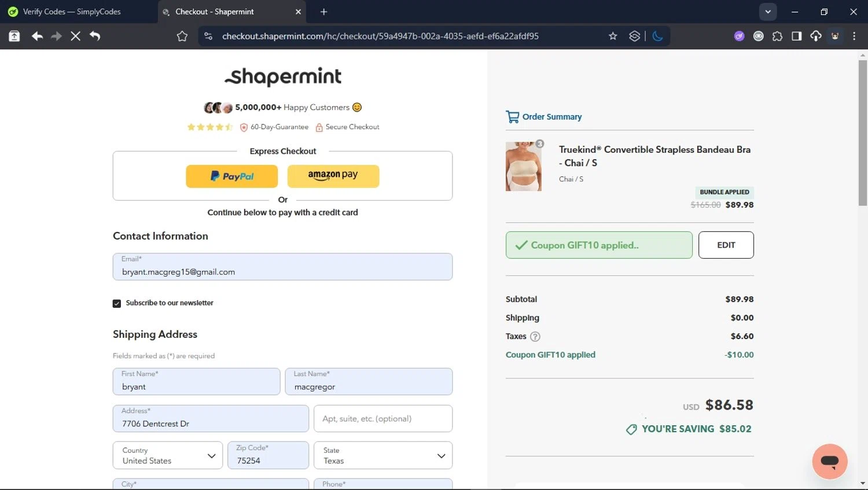Viewport: 868px width, 490px height.
Task: Open the tab search dropdown arrow
Action: pos(768,12)
